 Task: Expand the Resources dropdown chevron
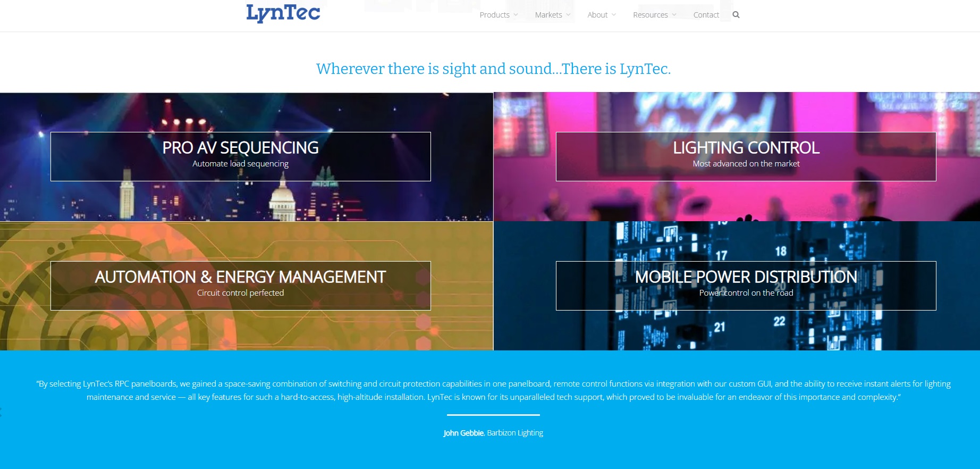pos(674,15)
